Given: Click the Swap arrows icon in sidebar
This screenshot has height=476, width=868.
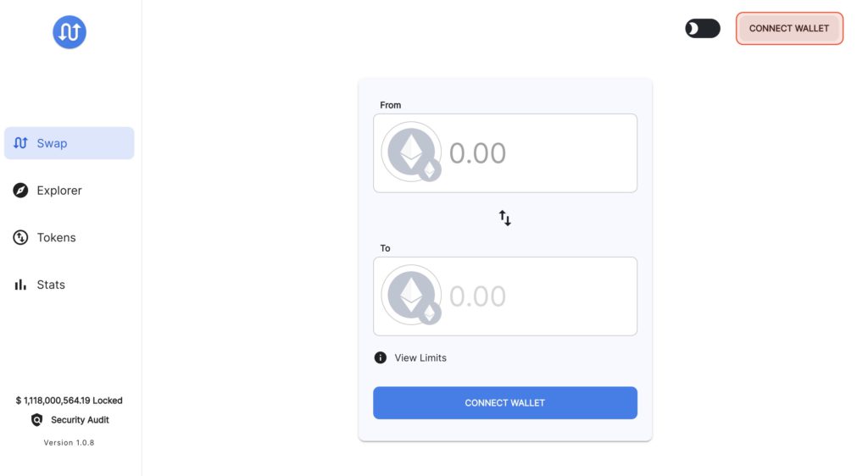Looking at the screenshot, I should pos(20,143).
